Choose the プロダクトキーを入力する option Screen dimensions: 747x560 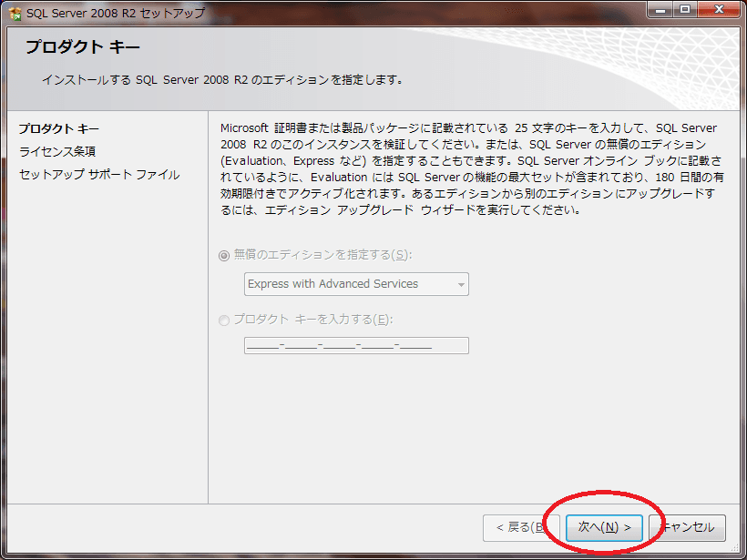coord(223,321)
